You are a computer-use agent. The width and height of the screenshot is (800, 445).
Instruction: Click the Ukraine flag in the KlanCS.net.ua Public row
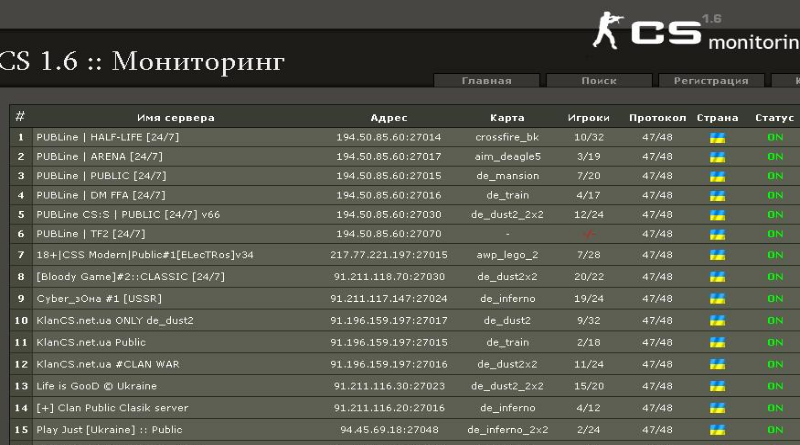point(717,342)
